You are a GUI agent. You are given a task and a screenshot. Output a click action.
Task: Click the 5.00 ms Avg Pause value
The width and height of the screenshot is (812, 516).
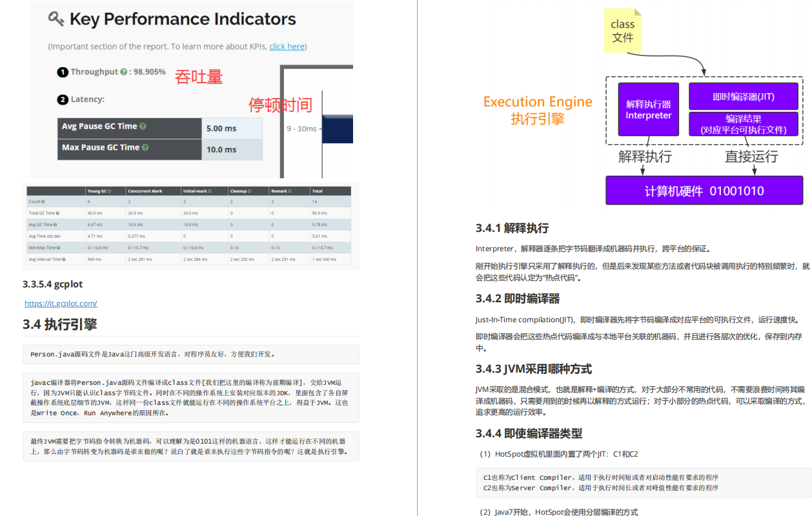pyautogui.click(x=221, y=129)
